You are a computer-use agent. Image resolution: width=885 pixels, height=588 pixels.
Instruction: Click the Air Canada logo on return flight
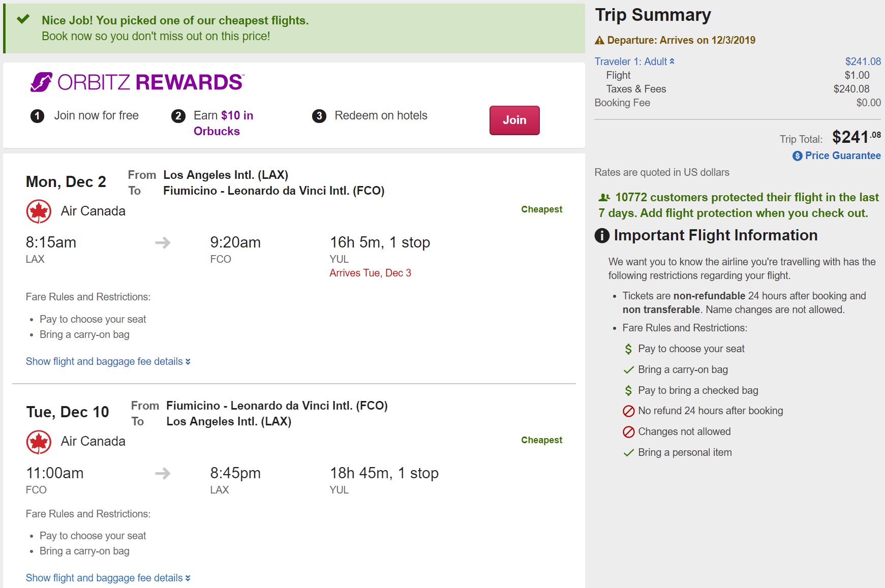click(x=39, y=442)
